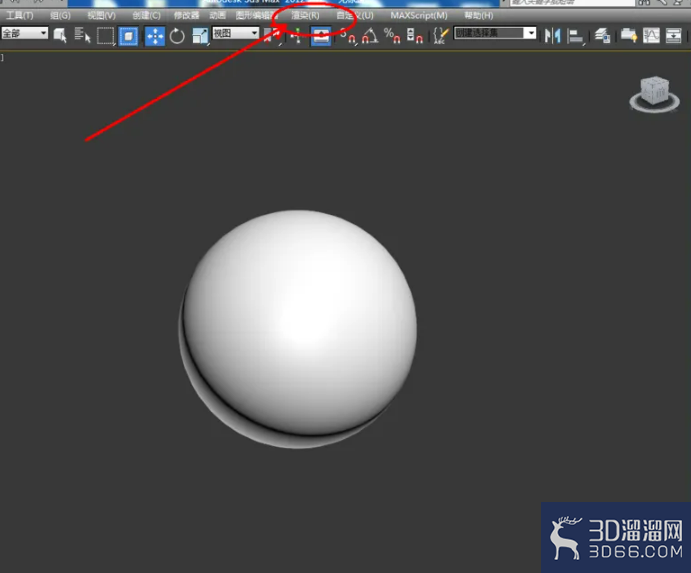The height and width of the screenshot is (573, 691).
Task: Open the Layer Manager icon
Action: tap(602, 35)
